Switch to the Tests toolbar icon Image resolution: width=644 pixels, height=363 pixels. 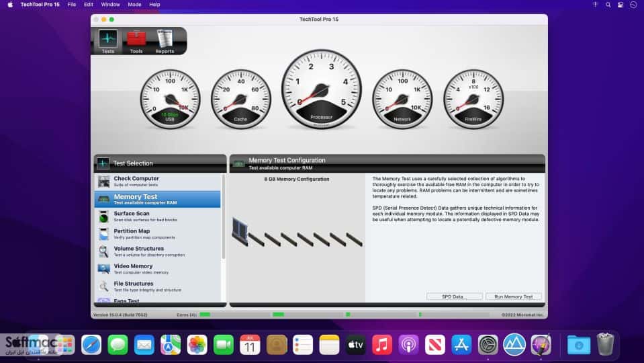[107, 41]
